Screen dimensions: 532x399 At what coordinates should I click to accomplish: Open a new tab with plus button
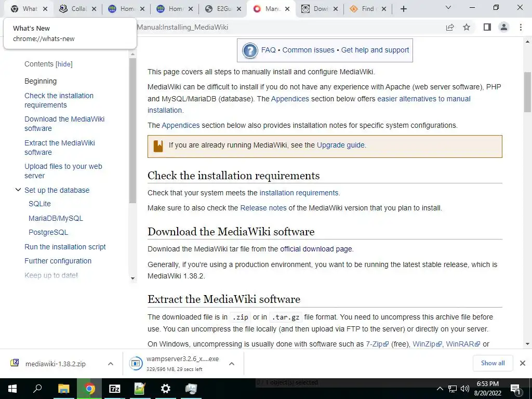click(403, 9)
